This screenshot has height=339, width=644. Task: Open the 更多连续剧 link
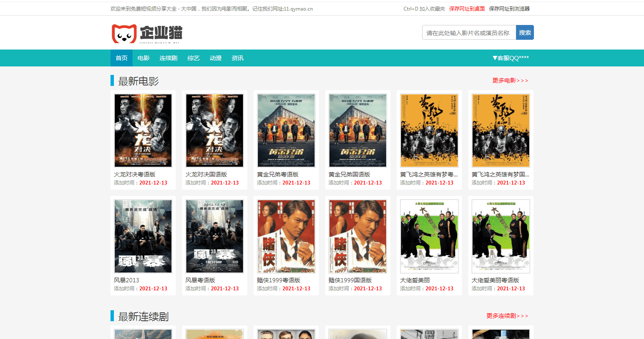pos(507,316)
